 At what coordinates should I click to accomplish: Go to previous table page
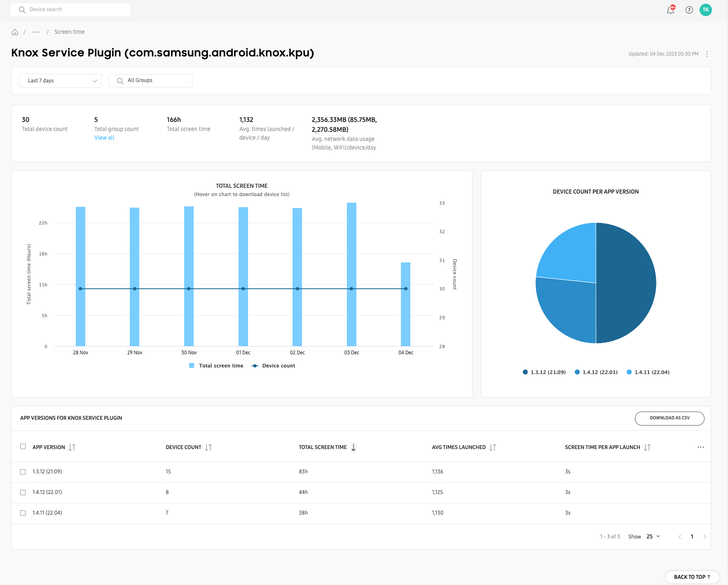pyautogui.click(x=680, y=537)
